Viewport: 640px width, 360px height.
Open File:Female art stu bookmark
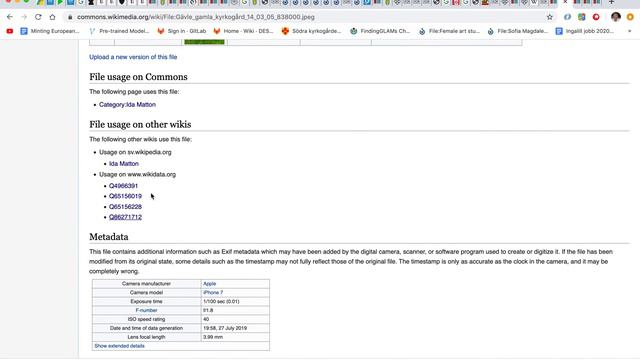[449, 31]
